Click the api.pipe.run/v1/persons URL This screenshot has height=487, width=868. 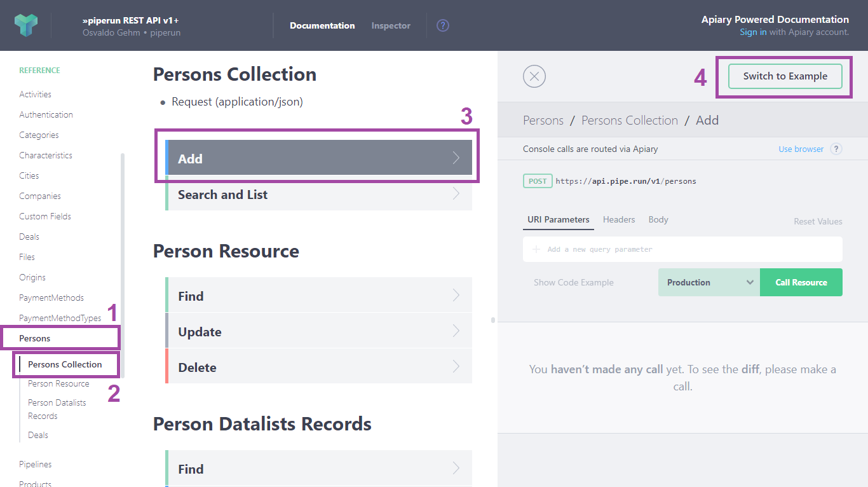click(626, 181)
